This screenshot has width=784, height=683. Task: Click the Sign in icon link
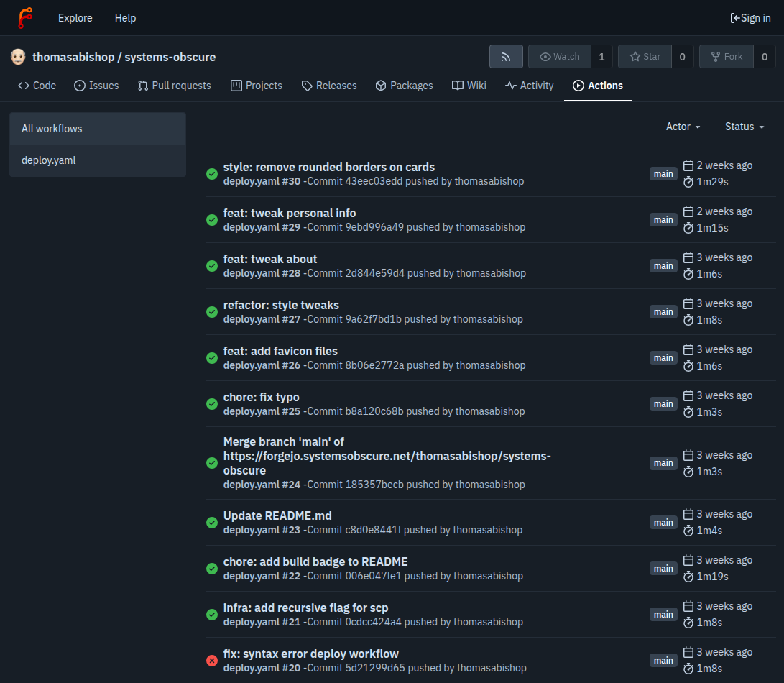pos(750,18)
